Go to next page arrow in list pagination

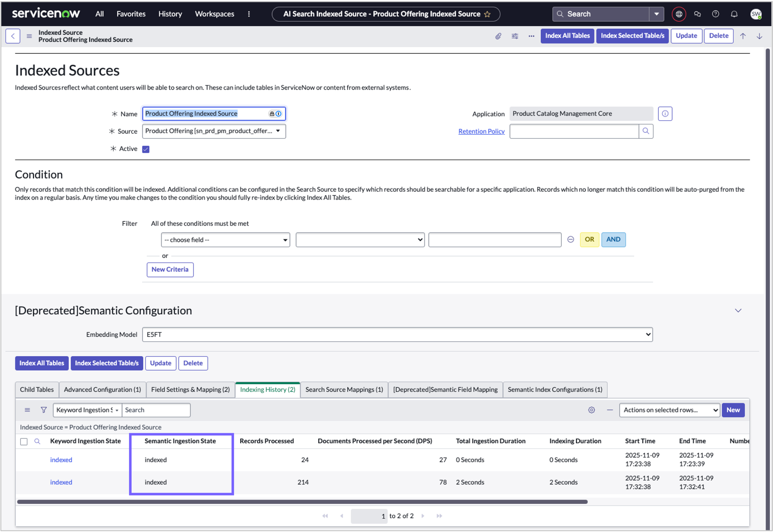click(423, 516)
